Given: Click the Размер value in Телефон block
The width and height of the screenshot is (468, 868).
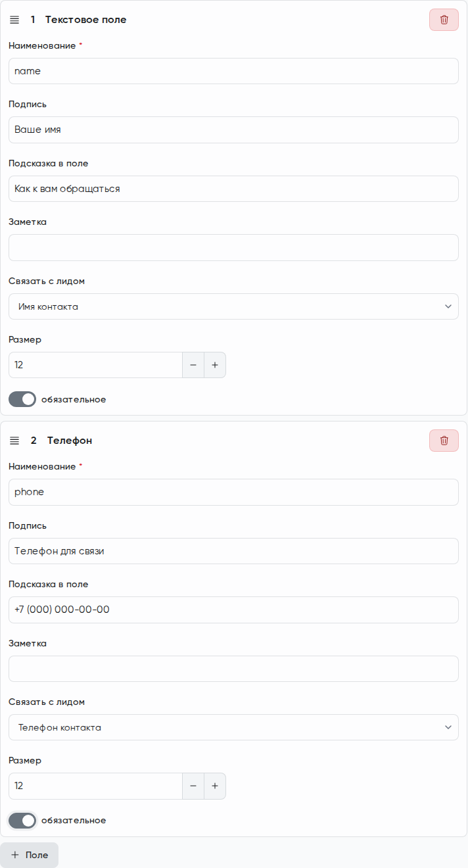Looking at the screenshot, I should (95, 786).
